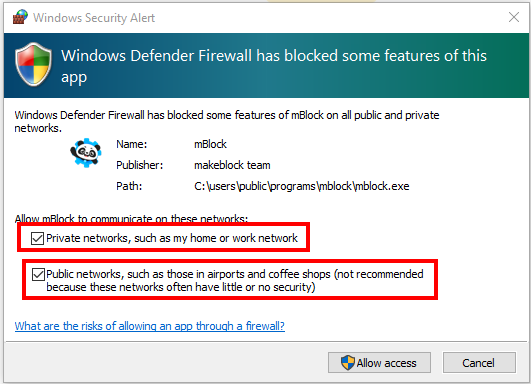Click the Cancel button
This screenshot has height=384, width=531.
click(479, 363)
